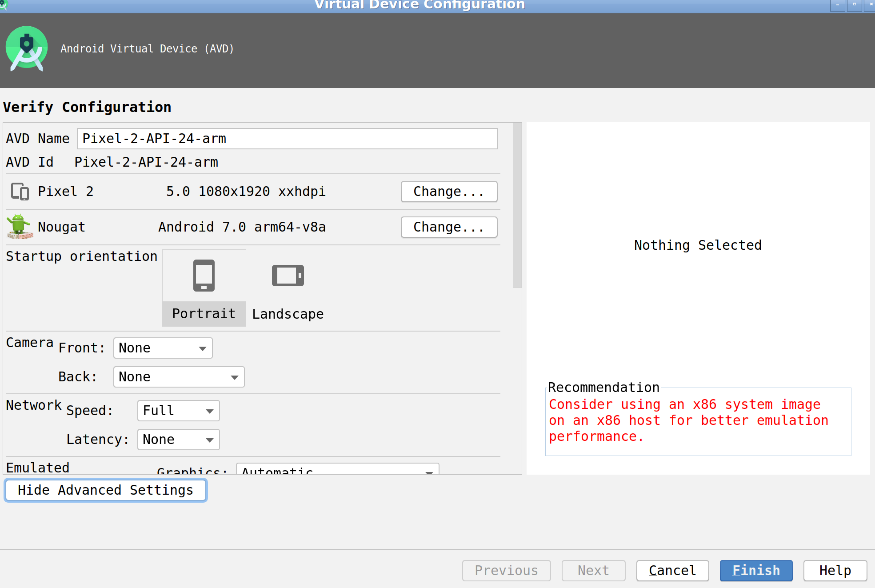
Task: Cancel the virtual device configuration
Action: click(672, 570)
